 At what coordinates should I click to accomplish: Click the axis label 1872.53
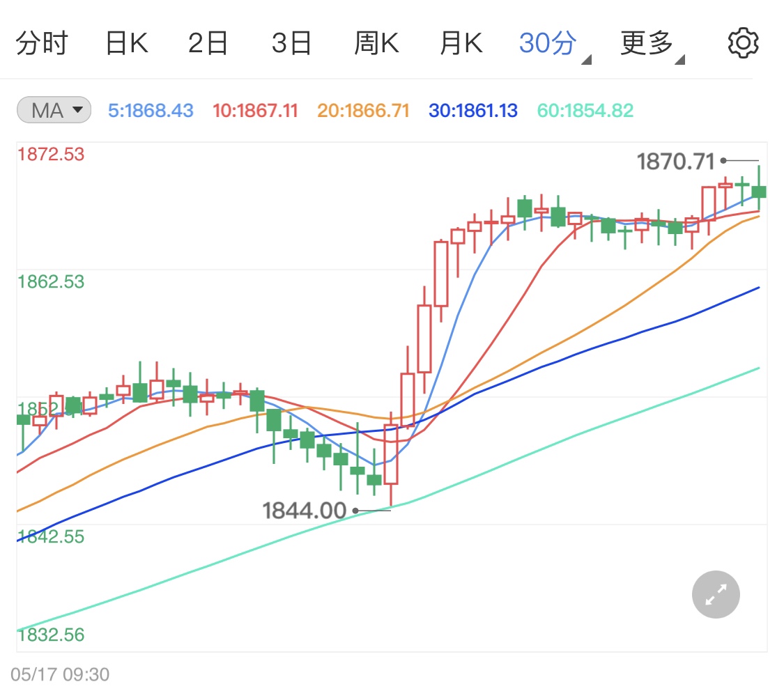click(x=51, y=155)
